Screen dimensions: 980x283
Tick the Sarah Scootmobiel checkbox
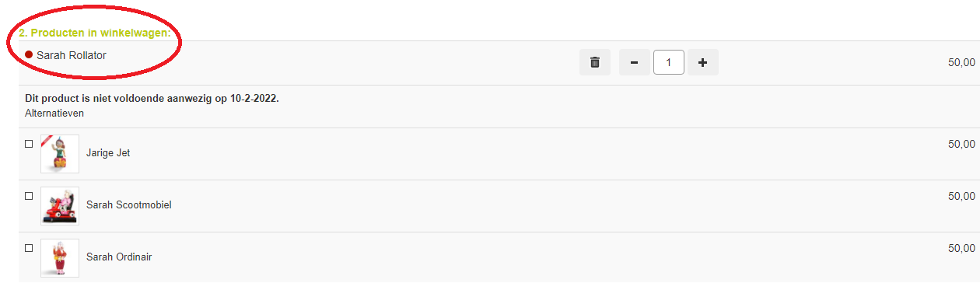29,196
